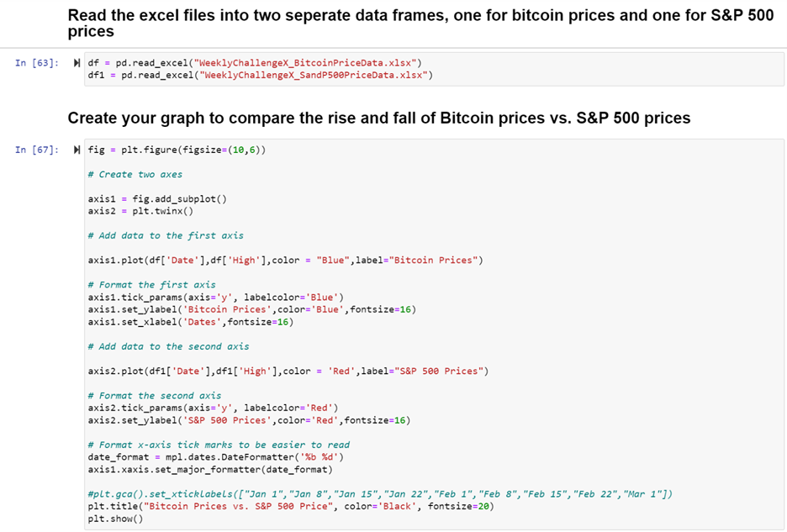Click the 'Create your graph' markdown heading
The width and height of the screenshot is (787, 532).
378,119
